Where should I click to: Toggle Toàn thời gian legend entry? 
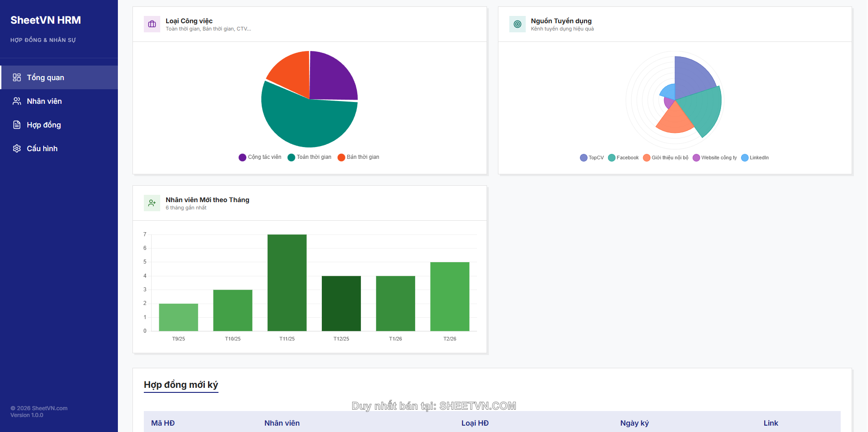(x=310, y=157)
